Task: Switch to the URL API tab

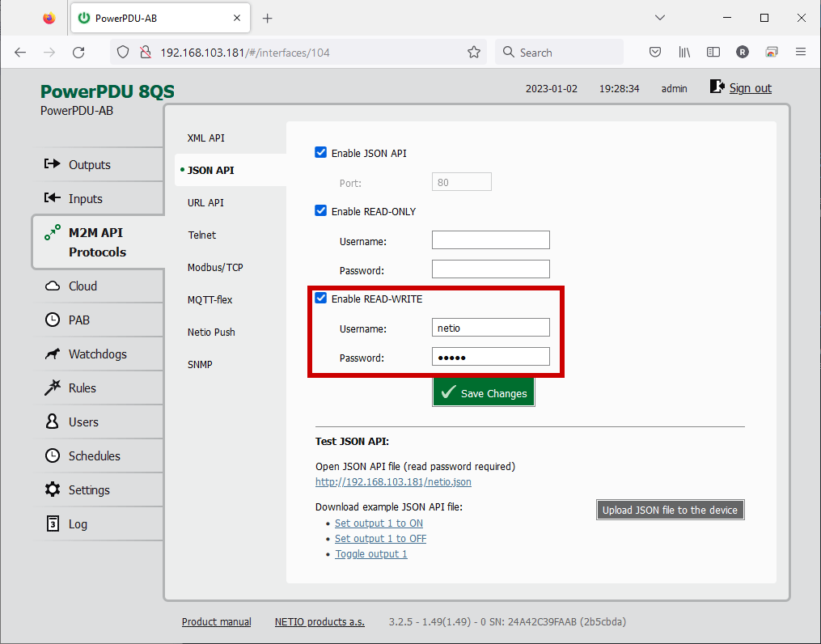Action: point(205,202)
